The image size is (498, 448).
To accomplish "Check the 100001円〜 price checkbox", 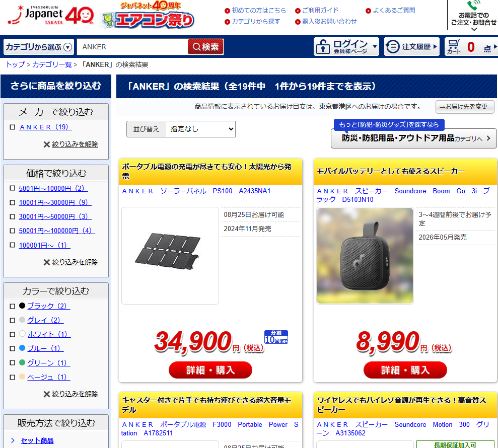I will click(x=13, y=245).
